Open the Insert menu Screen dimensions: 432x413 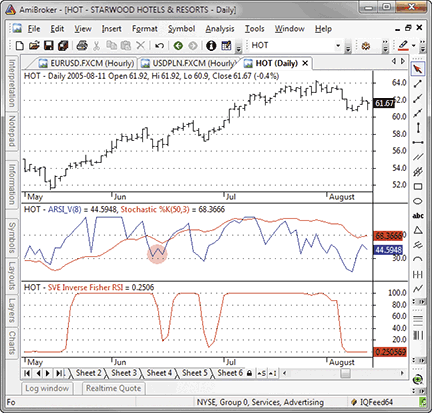tap(112, 29)
